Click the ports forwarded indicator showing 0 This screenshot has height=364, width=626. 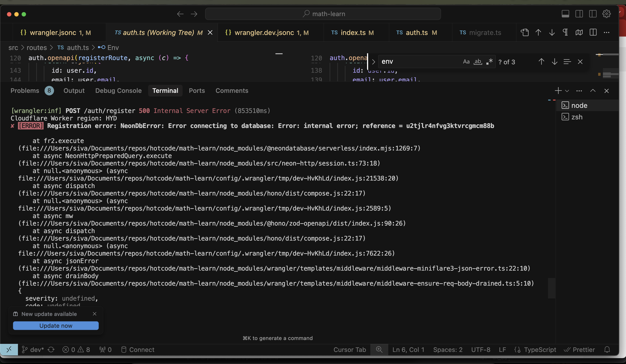click(105, 350)
